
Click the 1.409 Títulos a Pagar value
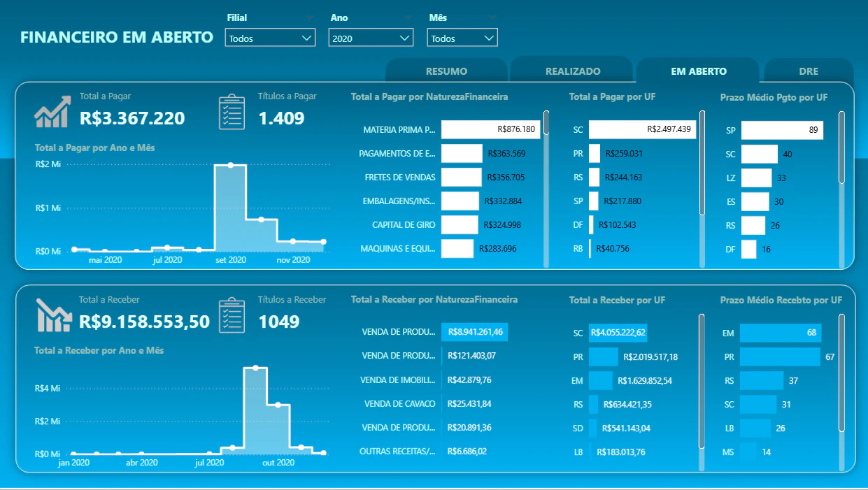coord(281,118)
